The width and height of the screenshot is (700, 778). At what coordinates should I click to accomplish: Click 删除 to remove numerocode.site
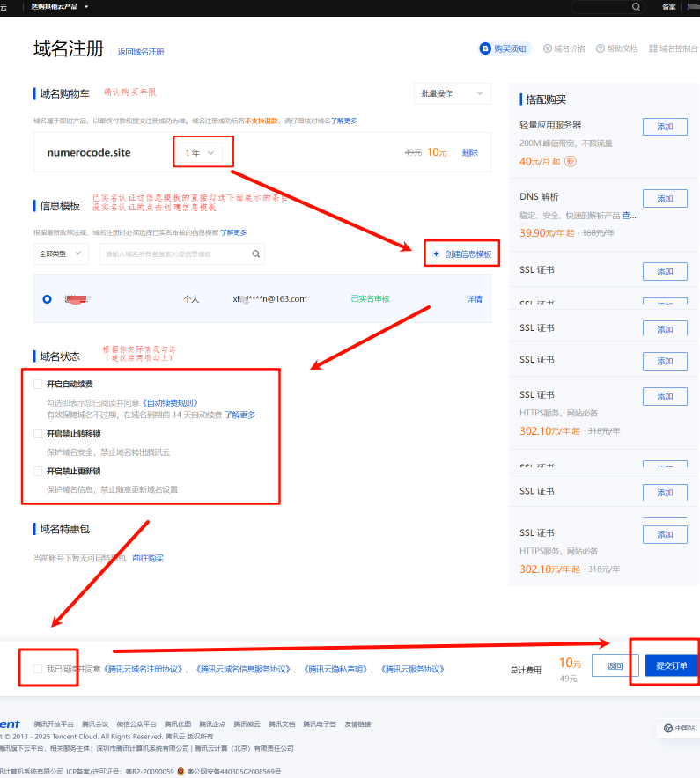pyautogui.click(x=469, y=152)
